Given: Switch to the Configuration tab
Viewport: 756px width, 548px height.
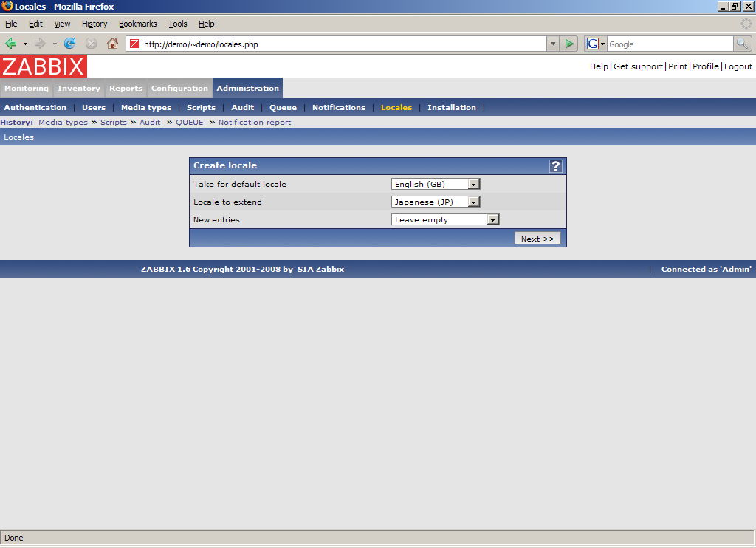Looking at the screenshot, I should pos(179,89).
